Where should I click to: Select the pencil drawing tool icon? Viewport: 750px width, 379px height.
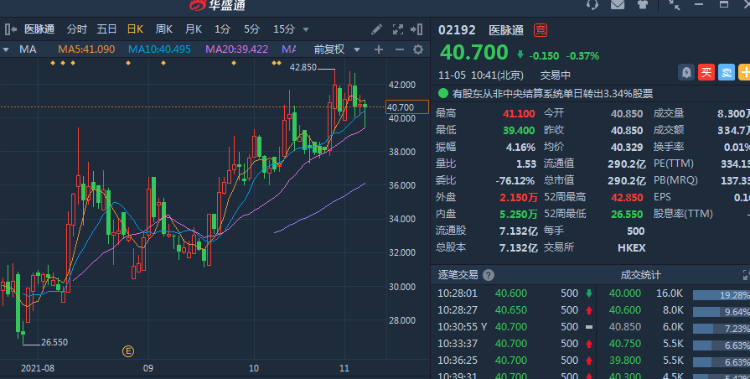click(376, 30)
